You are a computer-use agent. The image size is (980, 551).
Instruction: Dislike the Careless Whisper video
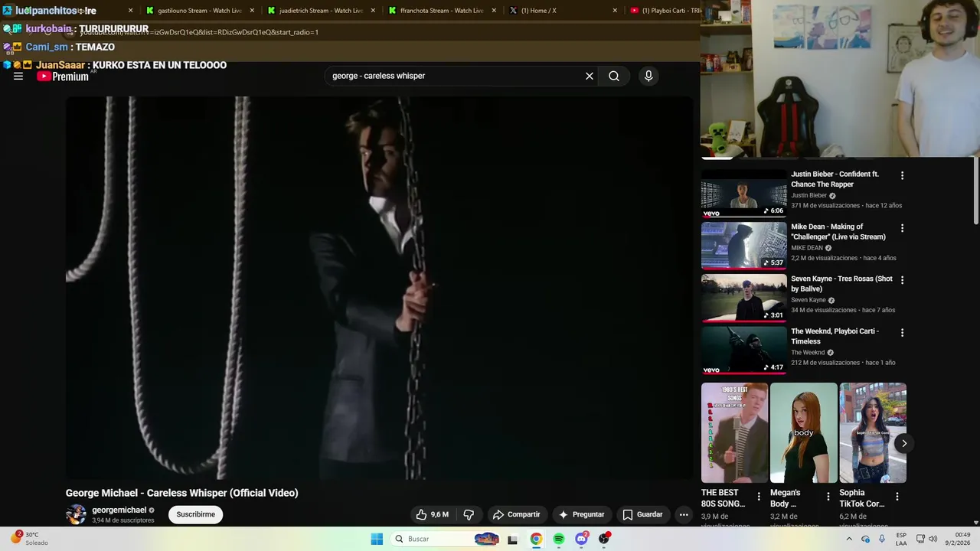(469, 514)
